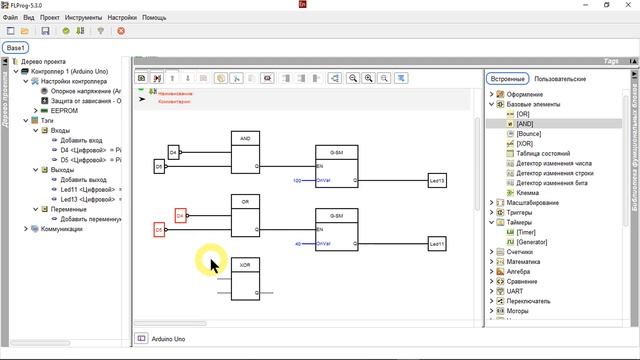
Task: Switch to the Base1 tab
Action: [x=16, y=48]
